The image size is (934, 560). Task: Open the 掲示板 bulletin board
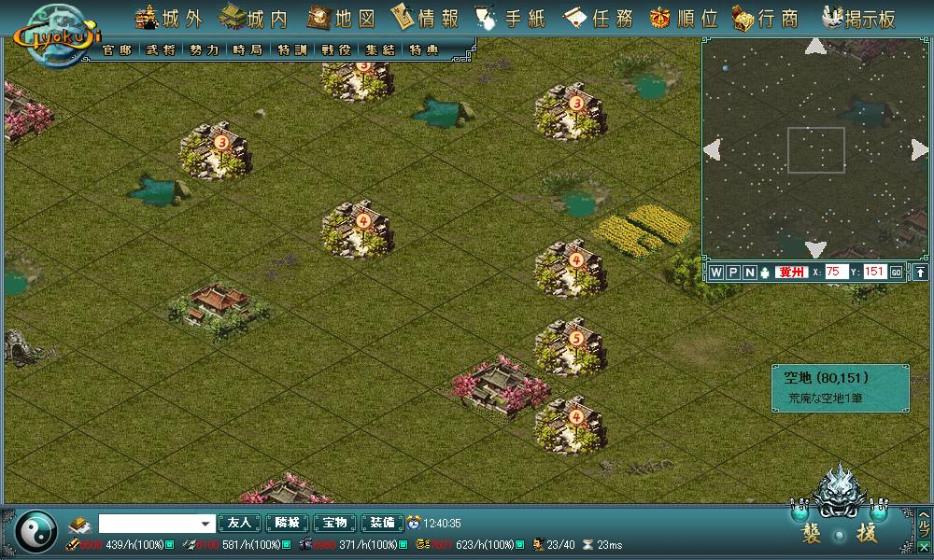coord(858,19)
